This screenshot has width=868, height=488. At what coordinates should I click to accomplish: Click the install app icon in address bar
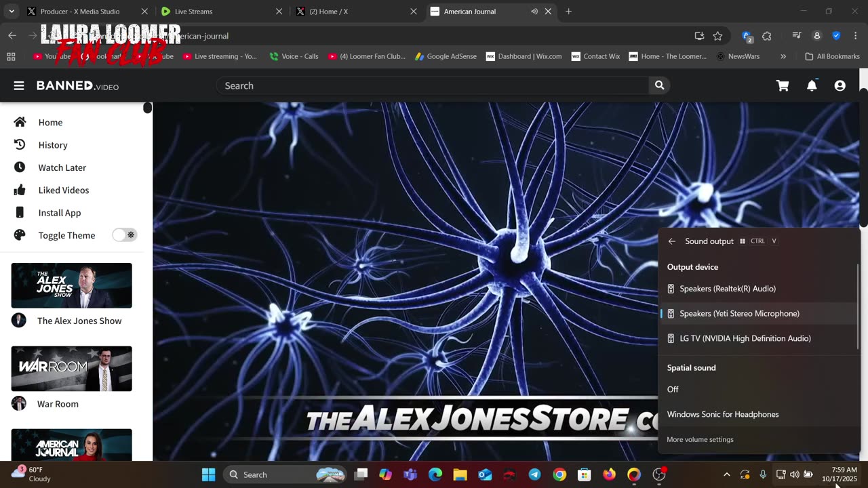pyautogui.click(x=699, y=36)
